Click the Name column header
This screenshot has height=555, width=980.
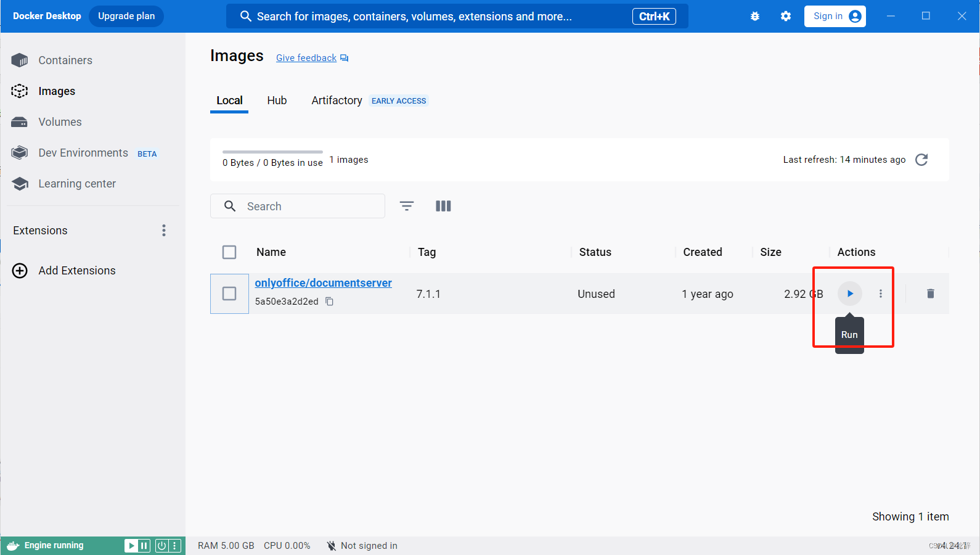pyautogui.click(x=271, y=252)
